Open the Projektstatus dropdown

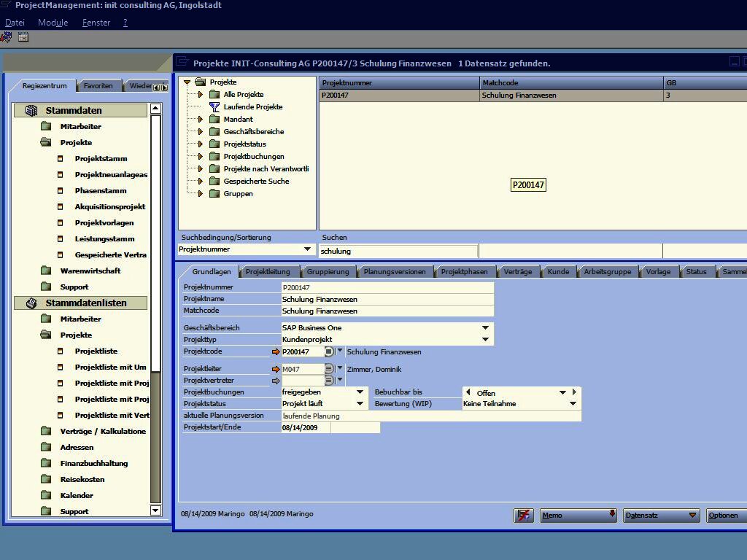360,404
